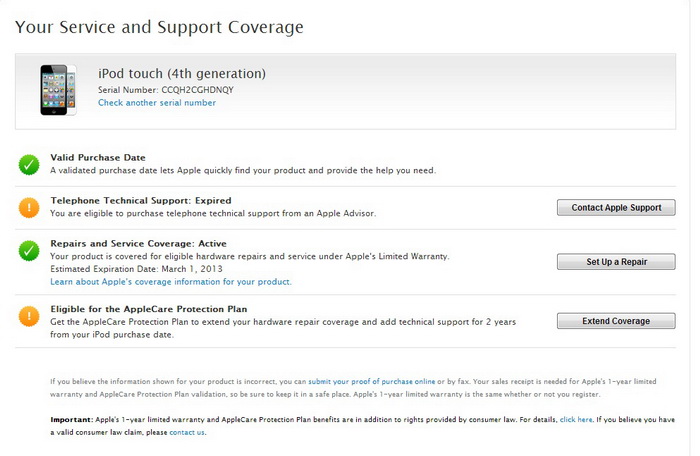This screenshot has width=700, height=456.
Task: Click the orange warning icon for Telephone Technical Support
Action: point(29,207)
